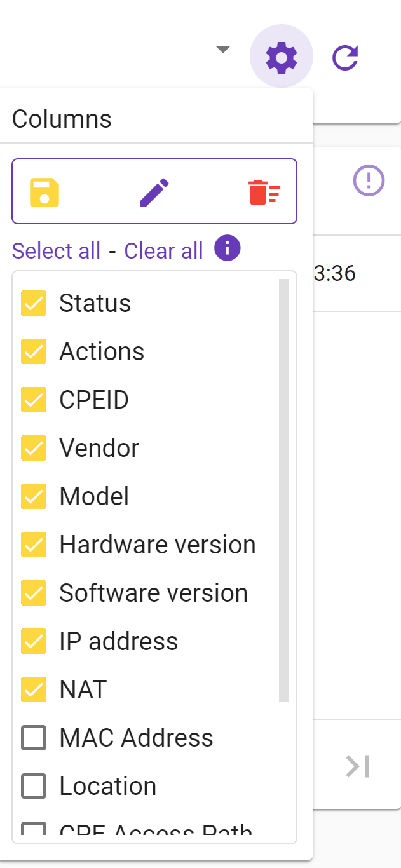Screen dimensions: 401x868
Task: Click the Select all link
Action: (56, 250)
